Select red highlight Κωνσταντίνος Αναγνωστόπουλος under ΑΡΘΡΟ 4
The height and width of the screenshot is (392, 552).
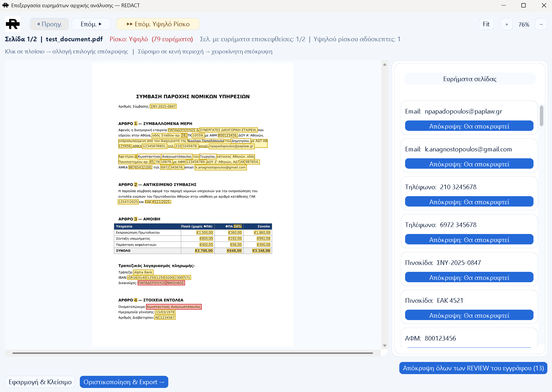(x=174, y=307)
